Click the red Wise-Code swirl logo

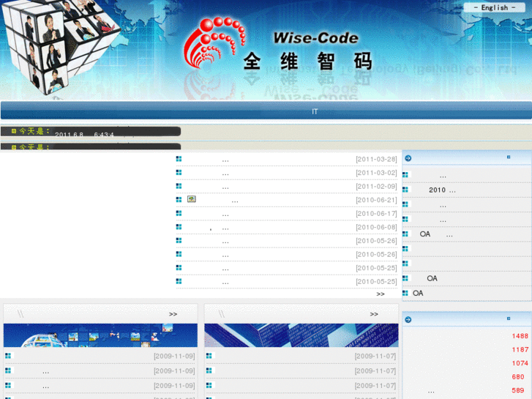pos(214,42)
